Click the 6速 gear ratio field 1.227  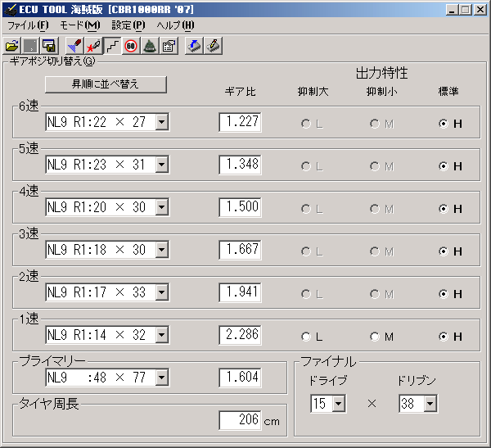[x=240, y=122]
